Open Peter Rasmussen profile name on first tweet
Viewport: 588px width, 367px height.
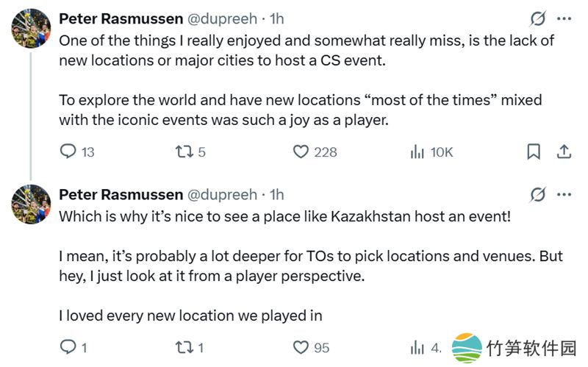coord(121,18)
